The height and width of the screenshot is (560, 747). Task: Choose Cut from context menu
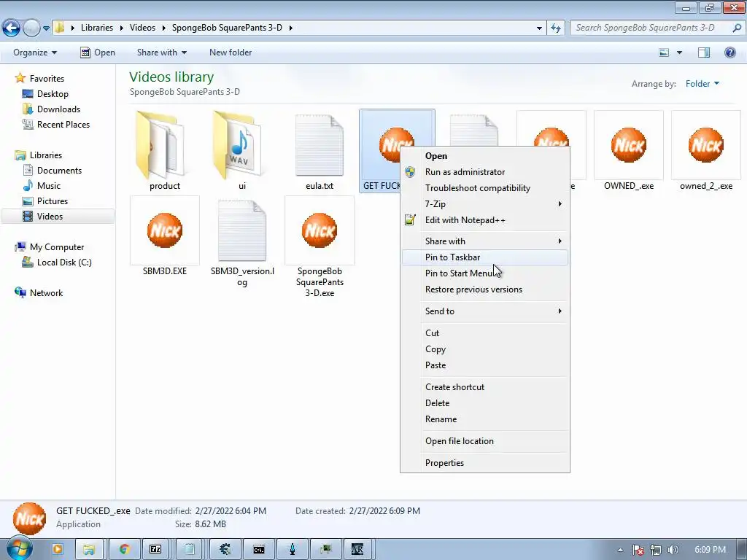tap(485, 332)
